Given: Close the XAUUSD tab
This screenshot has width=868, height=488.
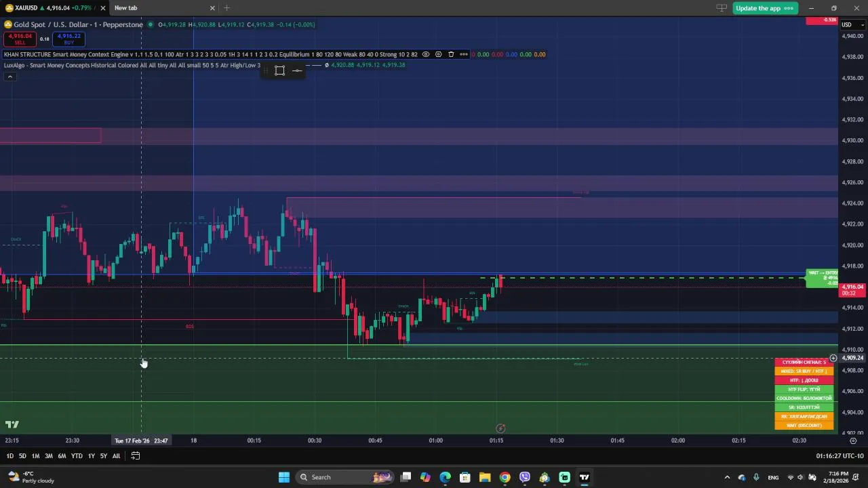Looking at the screenshot, I should pos(103,8).
